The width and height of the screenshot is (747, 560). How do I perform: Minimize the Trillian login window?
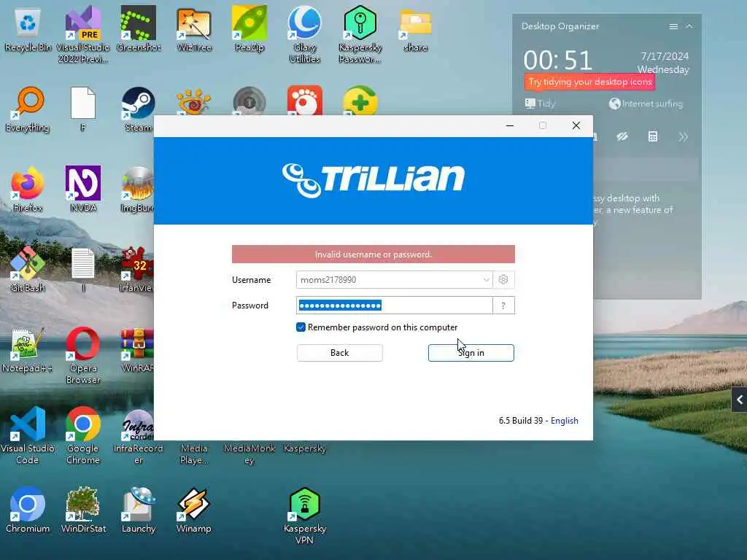[x=510, y=125]
